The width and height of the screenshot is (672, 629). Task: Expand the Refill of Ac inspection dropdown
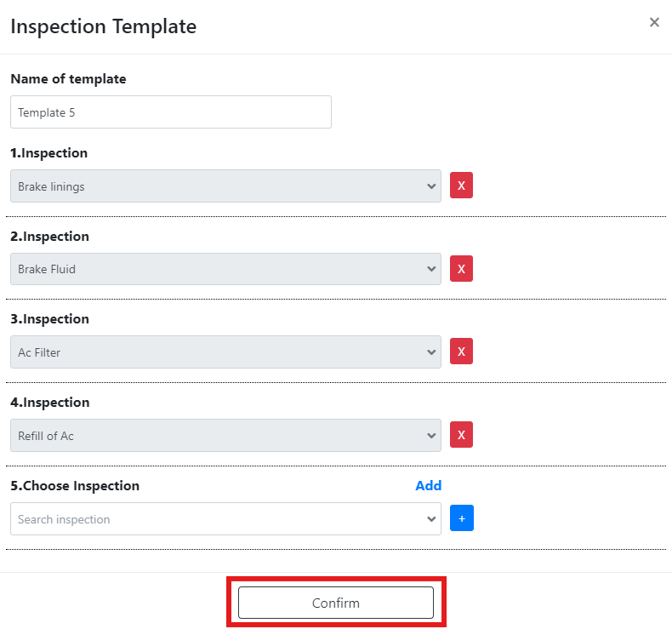point(225,435)
